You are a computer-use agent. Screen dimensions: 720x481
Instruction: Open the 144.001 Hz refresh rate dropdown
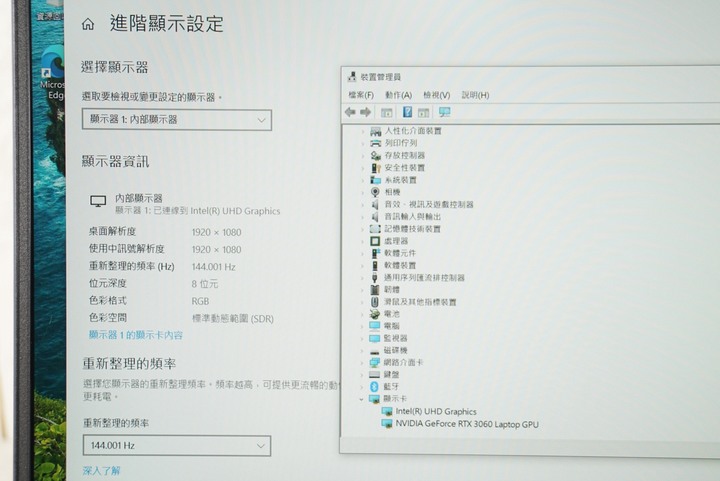(x=177, y=446)
